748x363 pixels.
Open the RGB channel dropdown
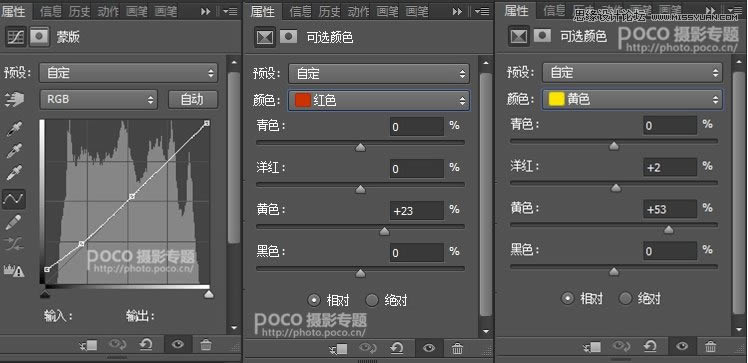pyautogui.click(x=98, y=100)
